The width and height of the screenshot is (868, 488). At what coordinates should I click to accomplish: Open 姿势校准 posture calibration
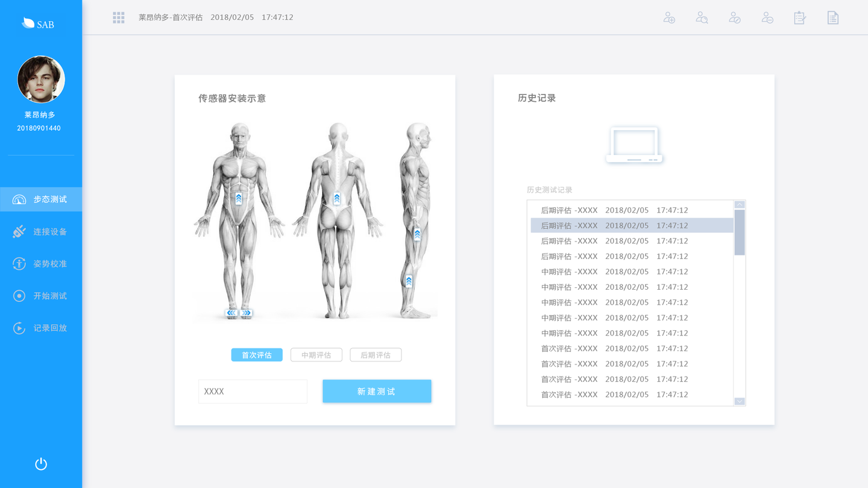41,264
